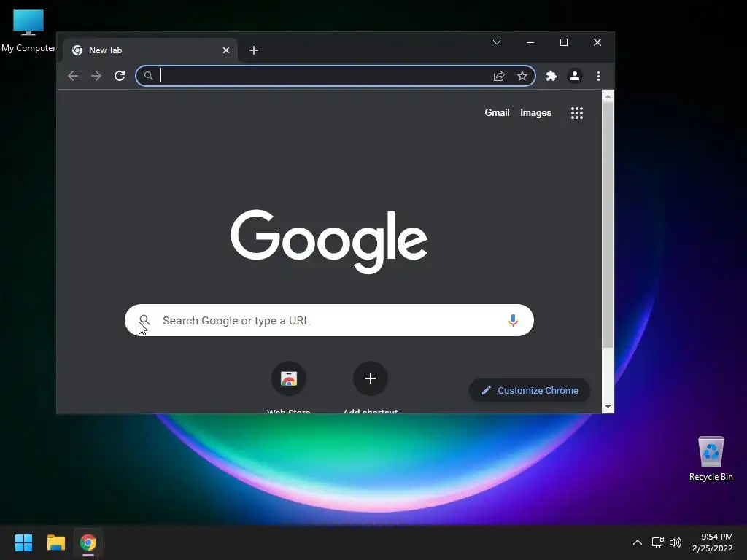Open Images link
Screen dimensions: 747x560
[535, 113]
